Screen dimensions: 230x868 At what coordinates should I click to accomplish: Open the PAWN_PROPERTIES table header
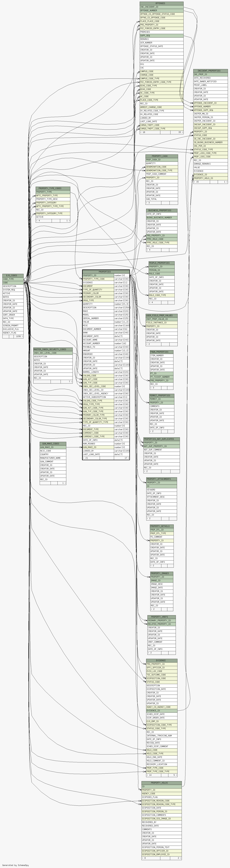point(161,352)
